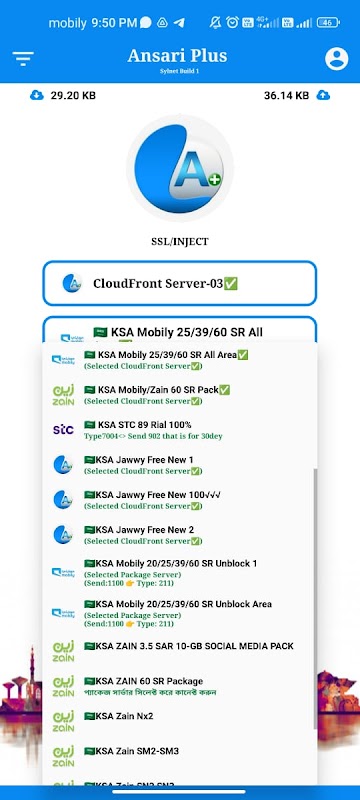The width and height of the screenshot is (360, 800).
Task: Tap Mobily logo beside 25/39/60 SR All Area
Action: pos(63,360)
